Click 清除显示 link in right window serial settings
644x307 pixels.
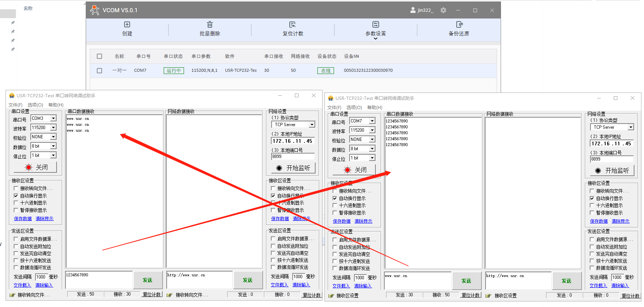(363, 221)
